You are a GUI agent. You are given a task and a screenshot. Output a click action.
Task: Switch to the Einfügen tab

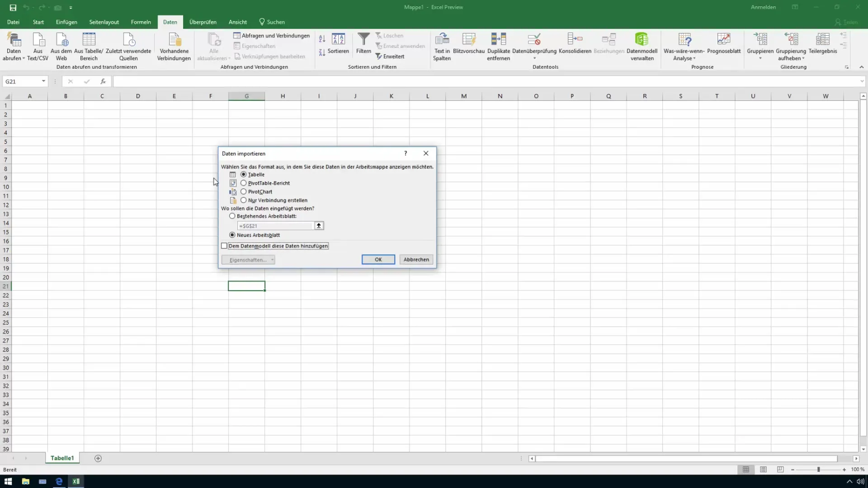click(x=66, y=22)
